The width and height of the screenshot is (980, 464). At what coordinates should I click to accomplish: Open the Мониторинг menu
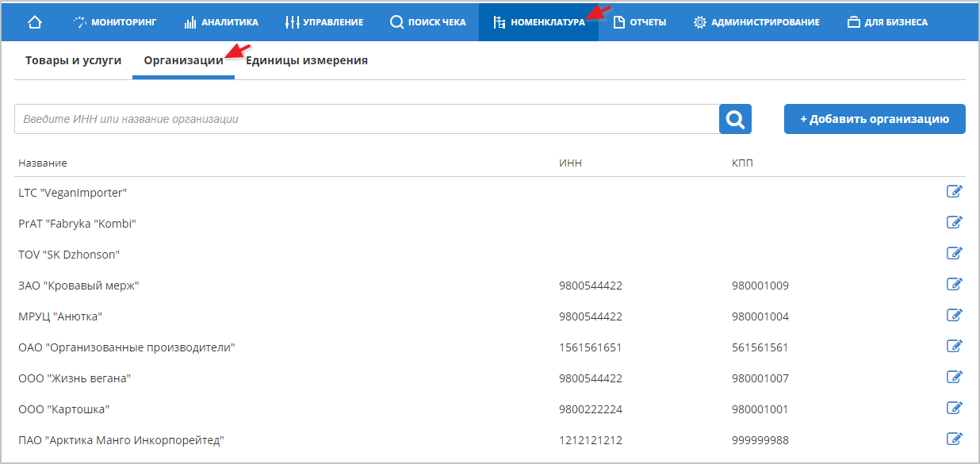coord(116,22)
